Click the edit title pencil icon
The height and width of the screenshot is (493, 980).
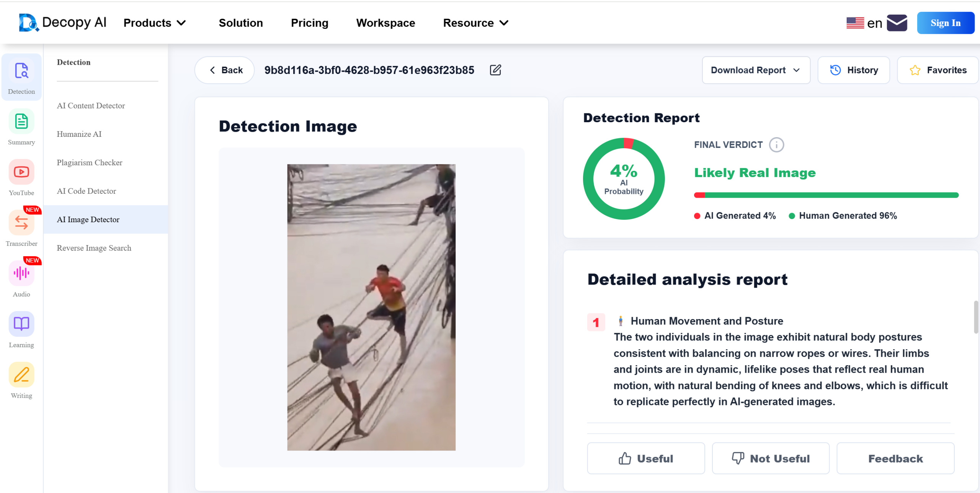point(495,70)
